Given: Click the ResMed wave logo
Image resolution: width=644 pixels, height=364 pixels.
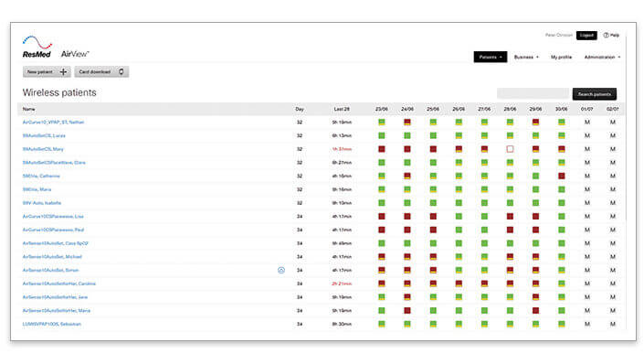Looking at the screenshot, I should click(x=37, y=42).
